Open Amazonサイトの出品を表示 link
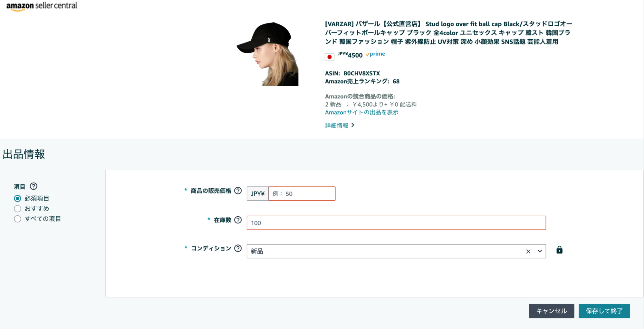 click(x=361, y=112)
